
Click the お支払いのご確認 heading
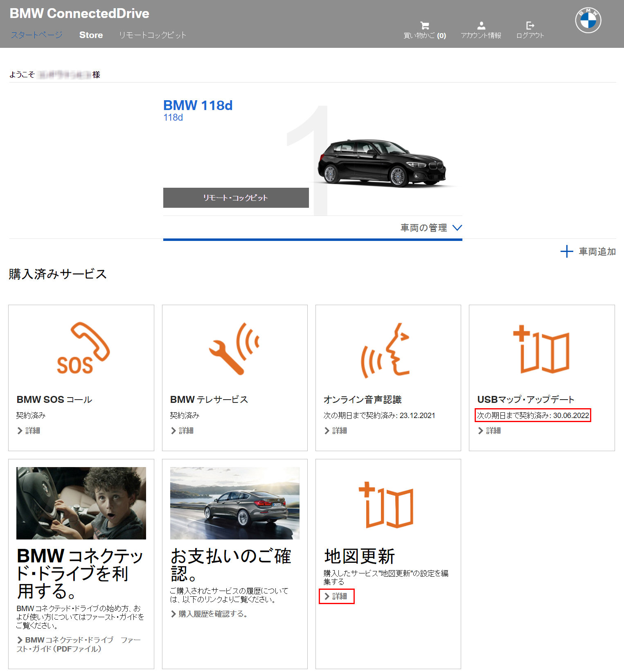tap(231, 565)
